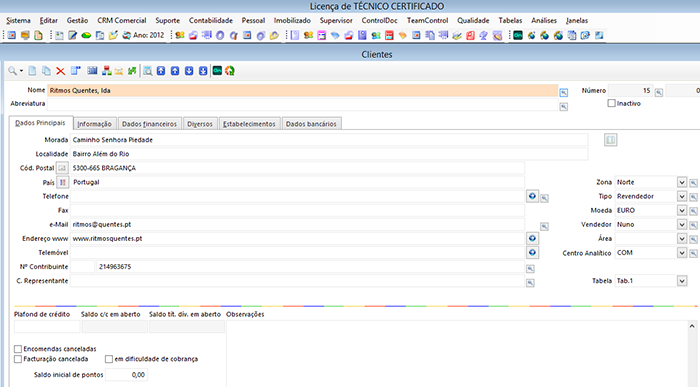Switch to the Dados financeiros tab

pos(150,124)
